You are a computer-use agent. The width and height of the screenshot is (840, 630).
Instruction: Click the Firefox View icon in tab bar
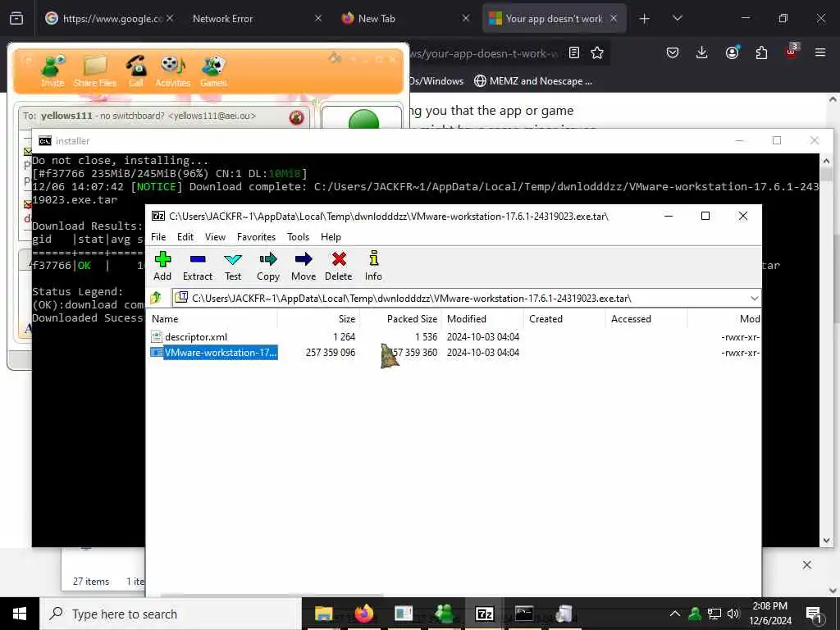coord(16,19)
